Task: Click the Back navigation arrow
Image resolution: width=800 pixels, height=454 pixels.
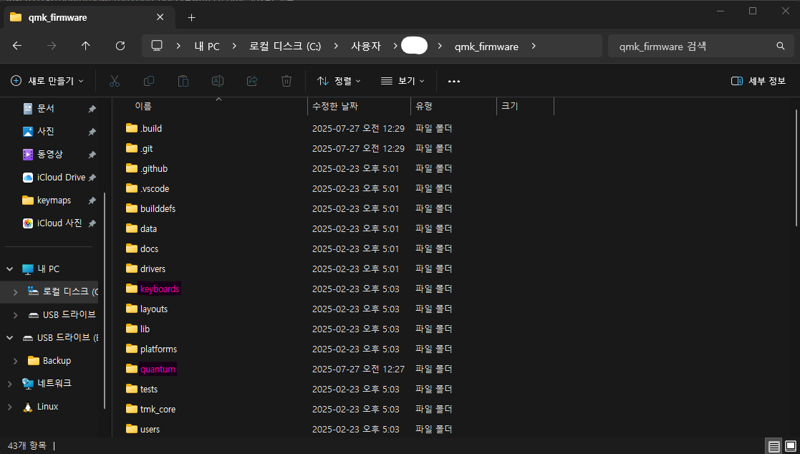Action: pyautogui.click(x=17, y=46)
